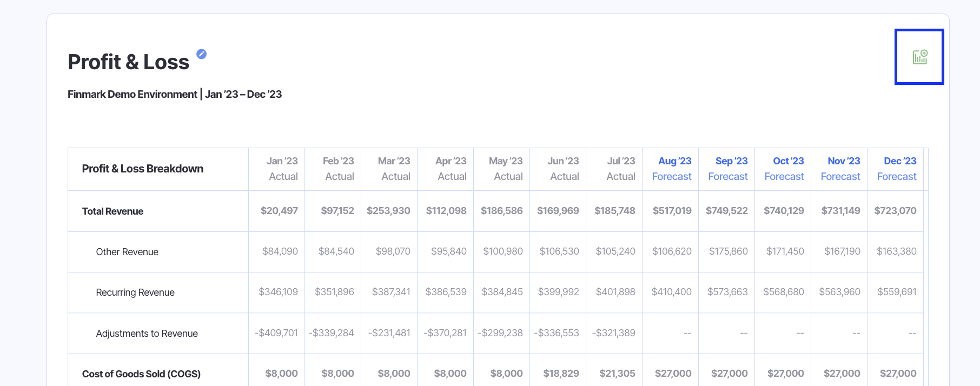Select the Dec '23 Forecast column header
This screenshot has width=980, height=386.
(897, 169)
